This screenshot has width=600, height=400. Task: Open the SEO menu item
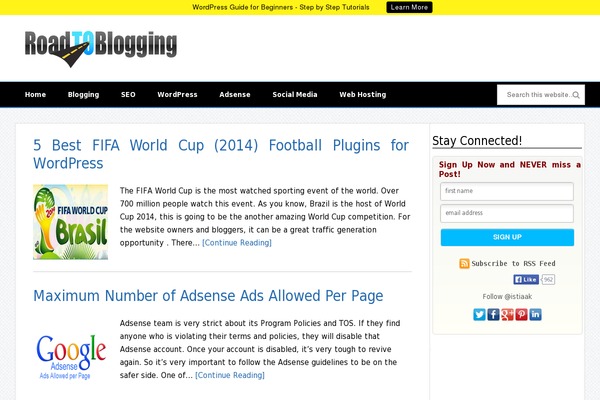point(128,95)
